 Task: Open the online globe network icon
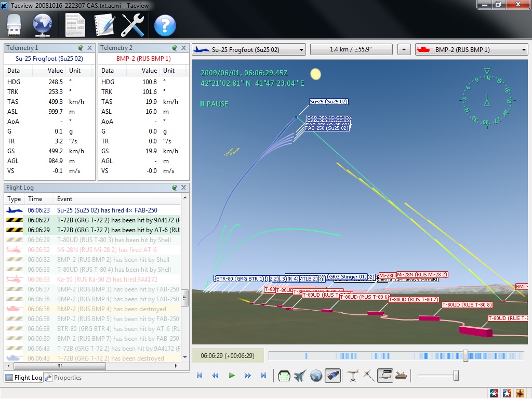[42, 24]
